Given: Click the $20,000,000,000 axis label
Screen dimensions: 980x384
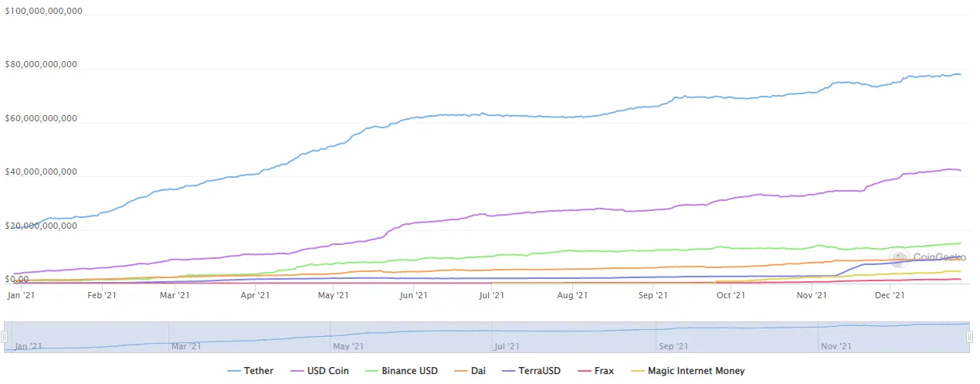Looking at the screenshot, I should [x=41, y=226].
